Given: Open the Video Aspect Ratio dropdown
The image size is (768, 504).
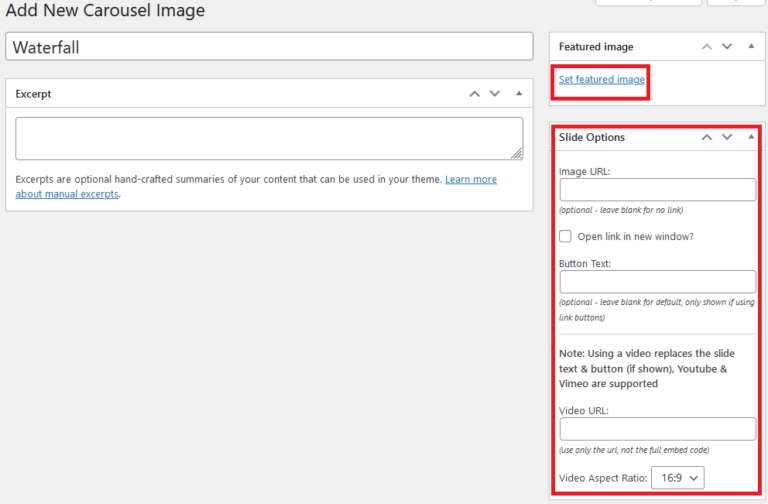Looking at the screenshot, I should coord(677,478).
